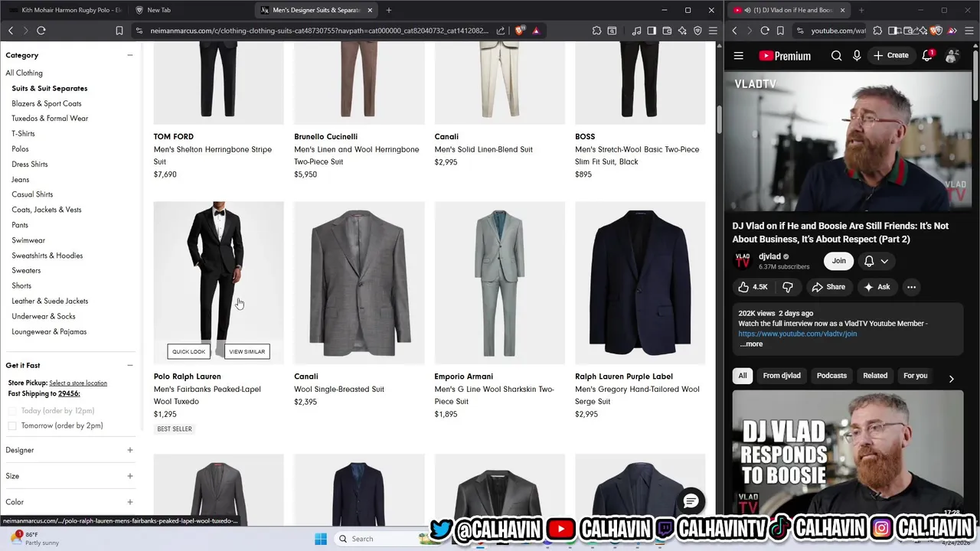Open Leo AI sparkle icon in left browser
The width and height of the screenshot is (980, 551).
682,31
